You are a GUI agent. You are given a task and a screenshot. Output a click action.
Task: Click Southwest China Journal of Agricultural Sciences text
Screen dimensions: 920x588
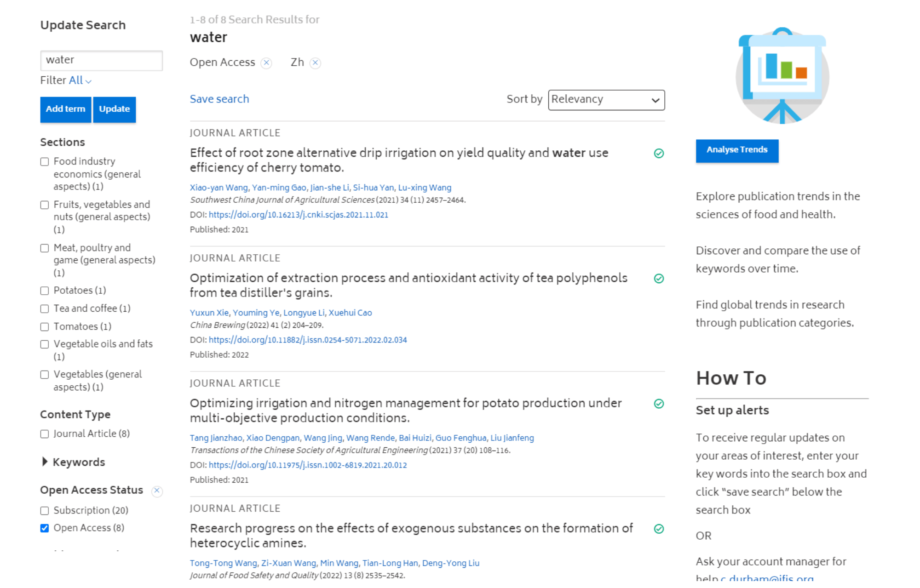tap(282, 200)
